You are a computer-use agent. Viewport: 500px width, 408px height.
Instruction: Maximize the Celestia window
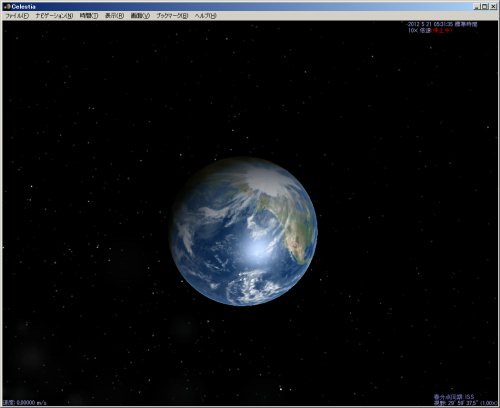(485, 6)
